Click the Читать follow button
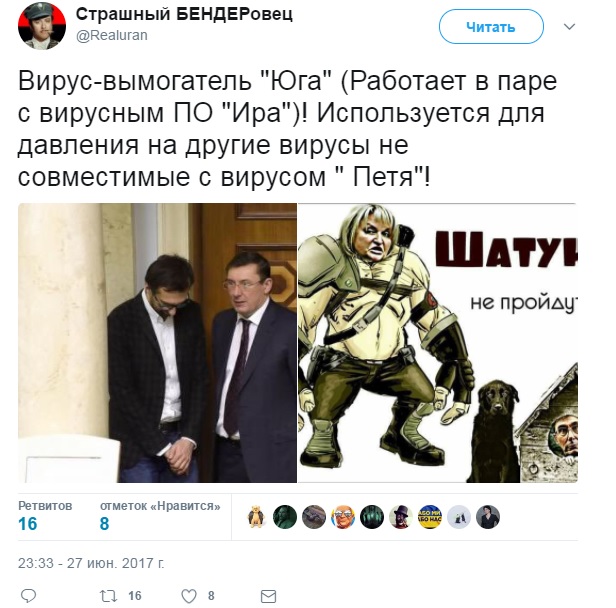The height and width of the screenshot is (608, 616). pos(491,27)
